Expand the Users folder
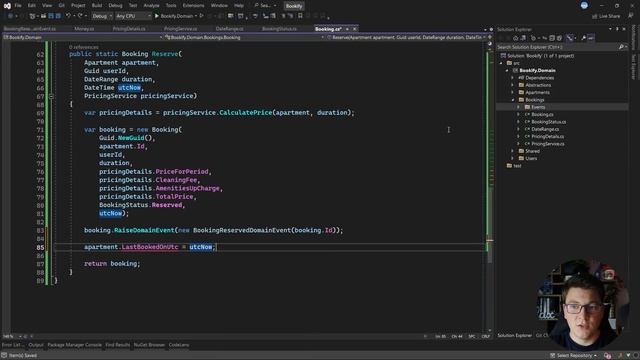Viewport: 640px width, 360px height. click(513, 158)
